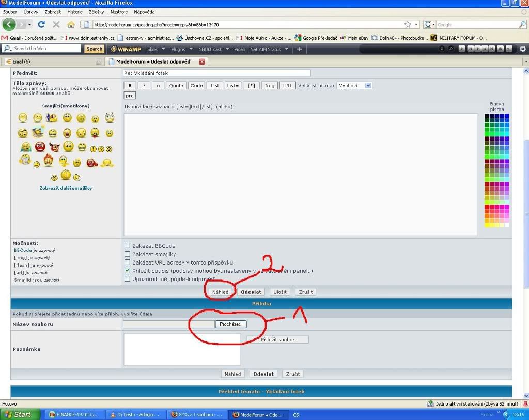This screenshot has width=529, height=420.
Task: Uncheck the Přiložit podpis checkbox
Action: point(127,271)
